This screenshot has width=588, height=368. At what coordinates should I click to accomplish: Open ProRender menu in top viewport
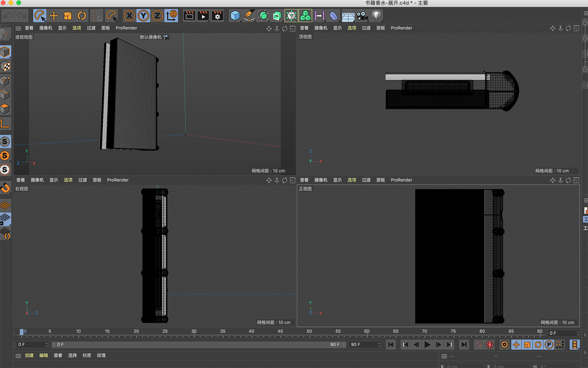pyautogui.click(x=401, y=28)
